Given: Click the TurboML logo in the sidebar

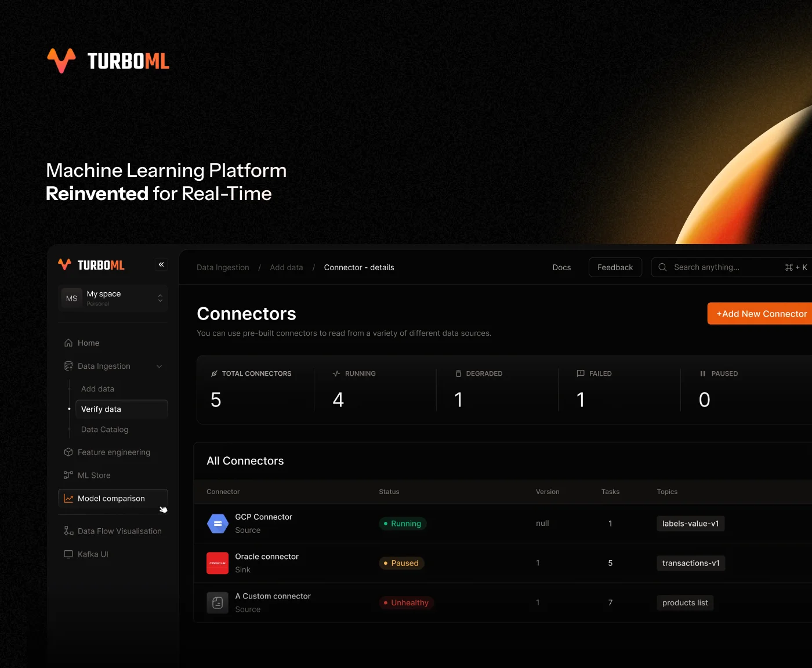Looking at the screenshot, I should [91, 265].
